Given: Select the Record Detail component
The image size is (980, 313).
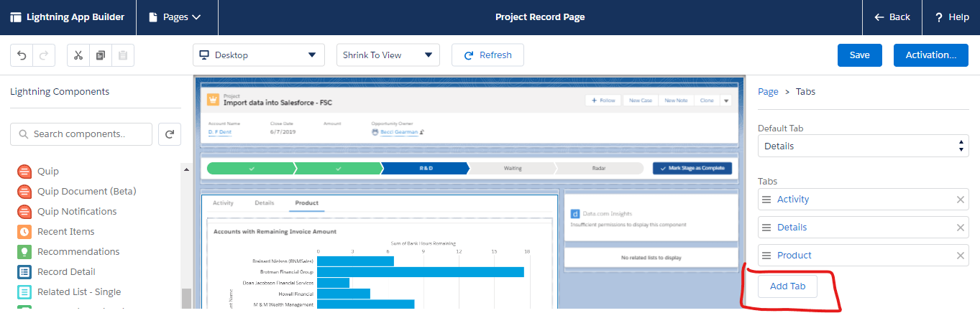Looking at the screenshot, I should pos(57,272).
